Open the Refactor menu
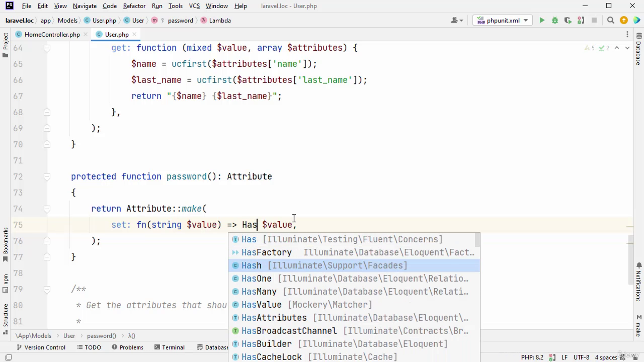 click(134, 6)
